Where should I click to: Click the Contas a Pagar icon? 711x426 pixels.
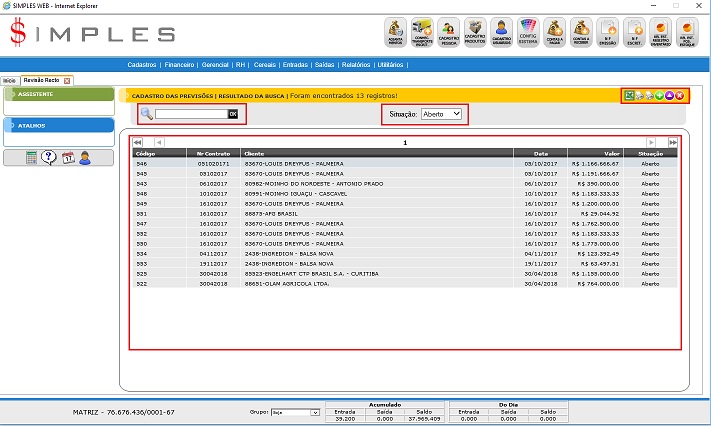[x=555, y=33]
